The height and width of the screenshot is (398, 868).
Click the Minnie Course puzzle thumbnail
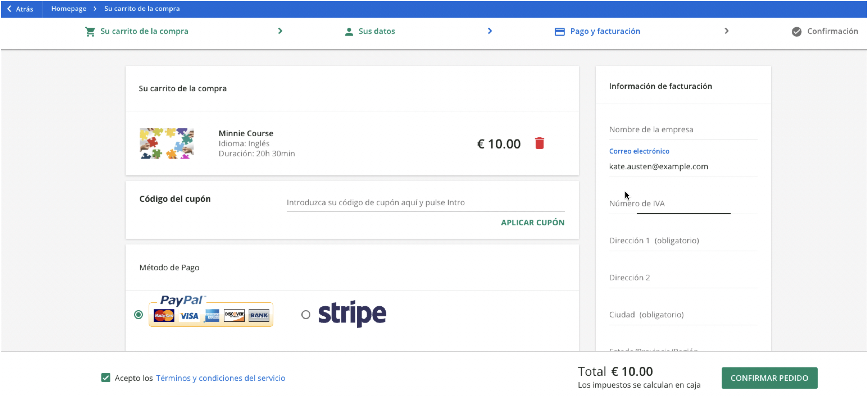(166, 143)
